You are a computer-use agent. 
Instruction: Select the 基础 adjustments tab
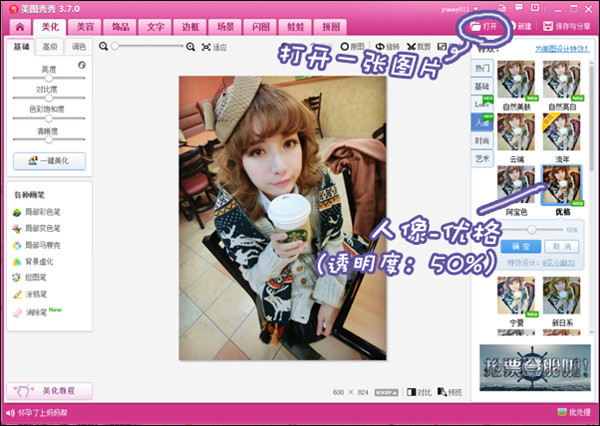[x=21, y=47]
